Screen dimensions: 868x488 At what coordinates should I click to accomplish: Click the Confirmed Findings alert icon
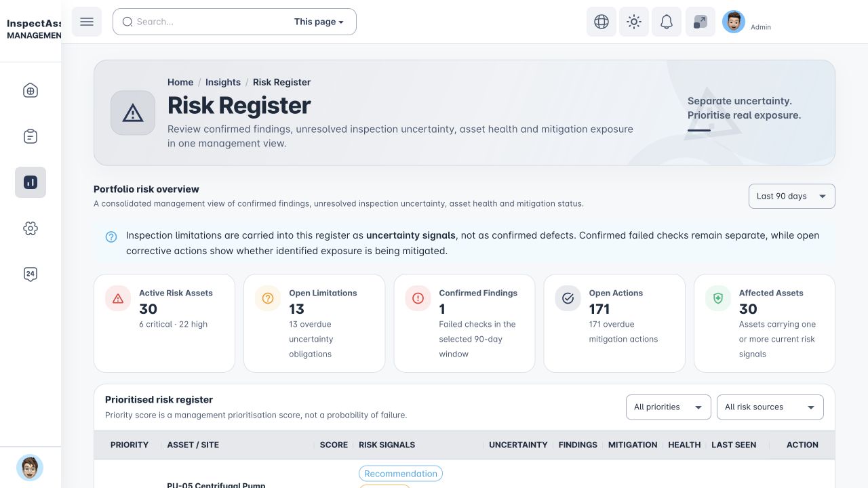(x=418, y=298)
